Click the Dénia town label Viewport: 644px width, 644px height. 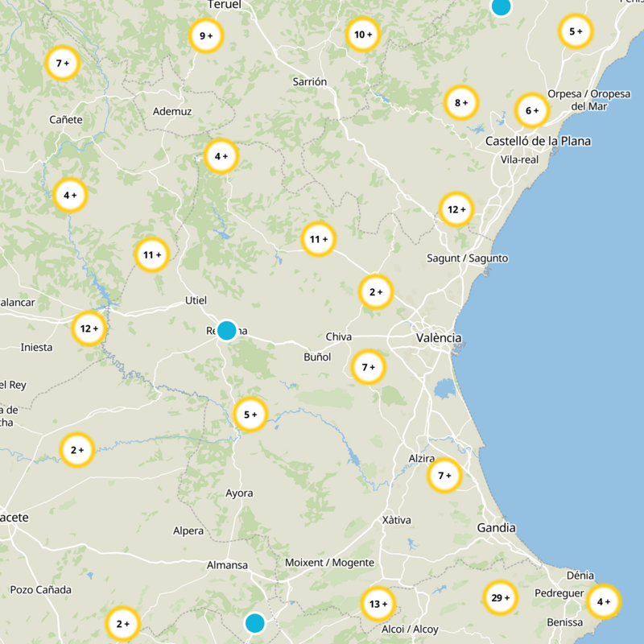point(580,576)
